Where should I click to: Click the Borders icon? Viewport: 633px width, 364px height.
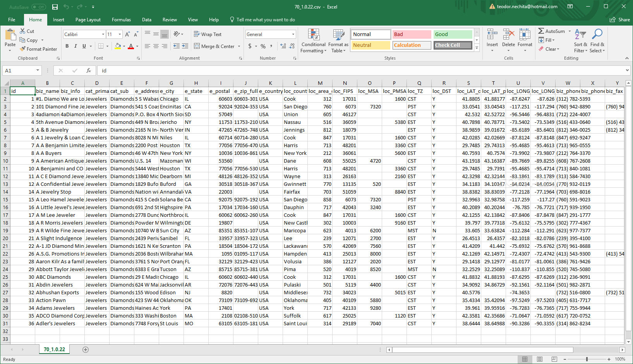coord(101,46)
